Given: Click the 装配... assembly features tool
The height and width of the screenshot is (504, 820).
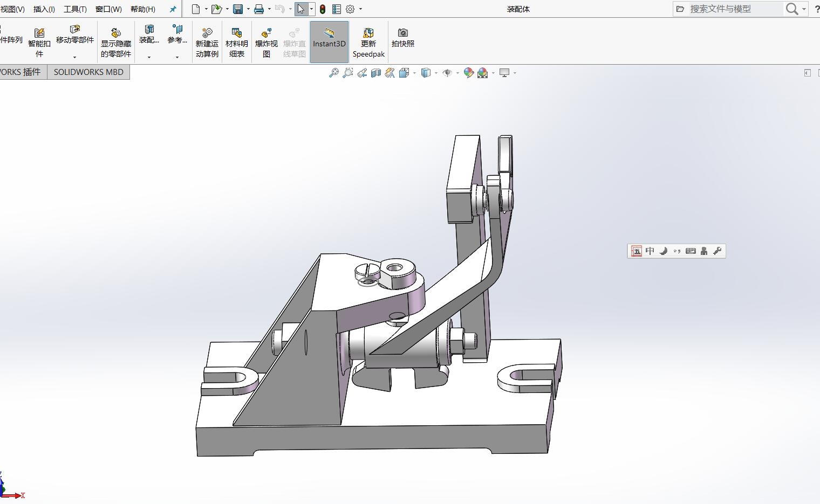Looking at the screenshot, I should click(149, 34).
